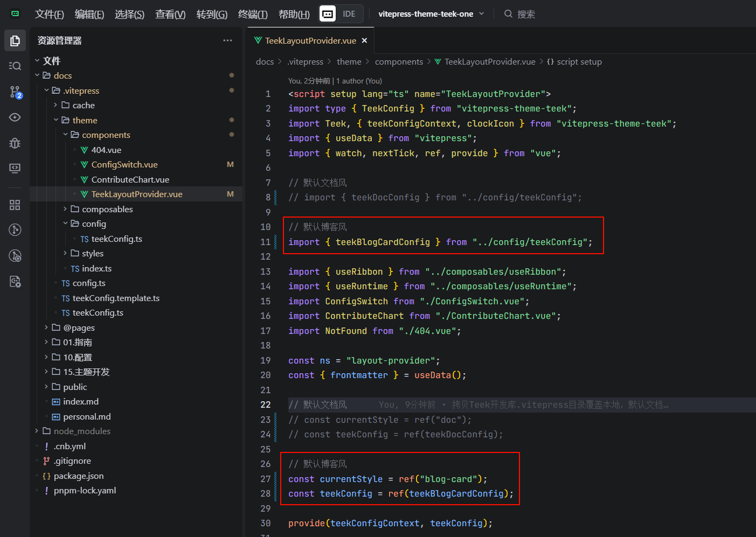Click the components breadcrumb in editor path

click(x=399, y=62)
